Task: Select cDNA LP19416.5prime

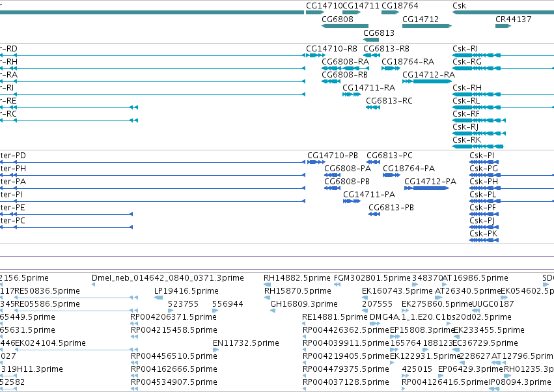Action: [187, 291]
